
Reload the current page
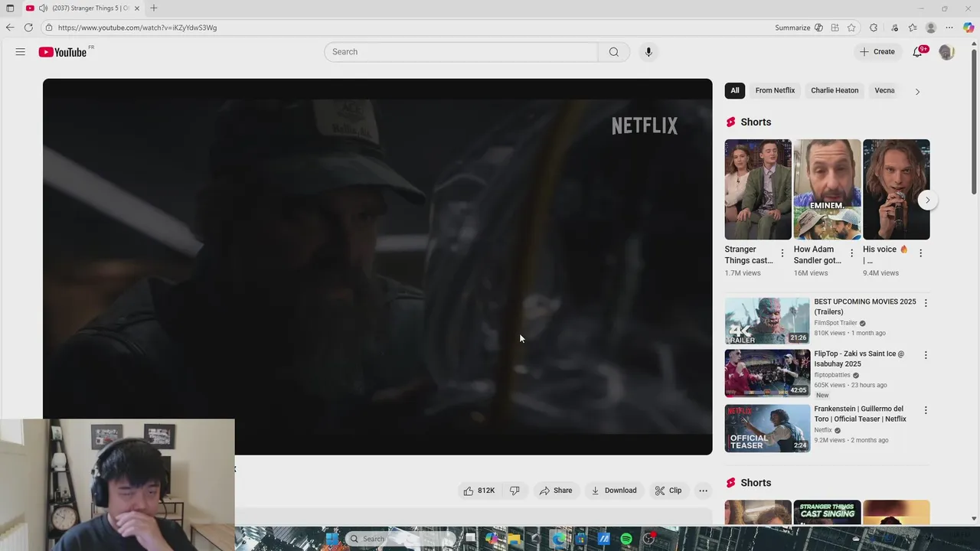pos(28,28)
